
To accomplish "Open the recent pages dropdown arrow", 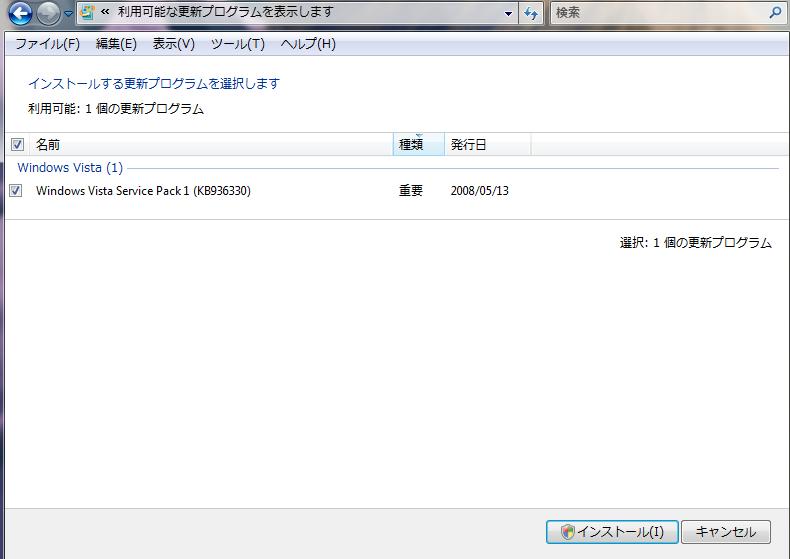I will pos(69,14).
